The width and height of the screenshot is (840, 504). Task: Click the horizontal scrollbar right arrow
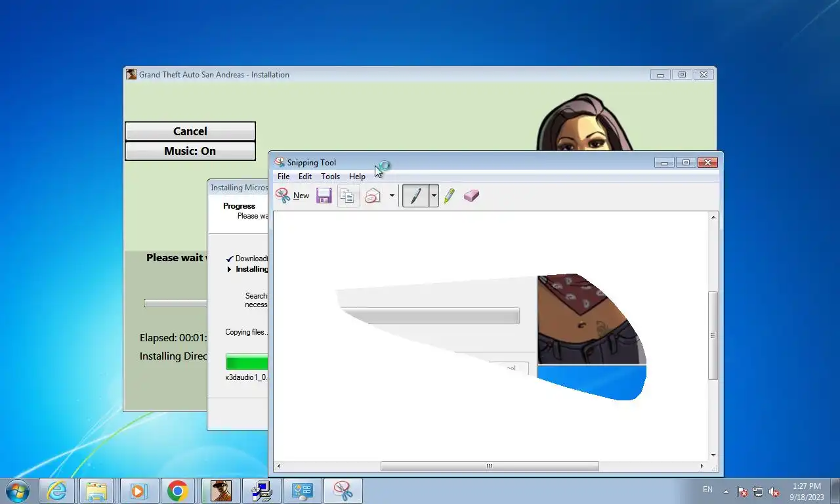702,466
